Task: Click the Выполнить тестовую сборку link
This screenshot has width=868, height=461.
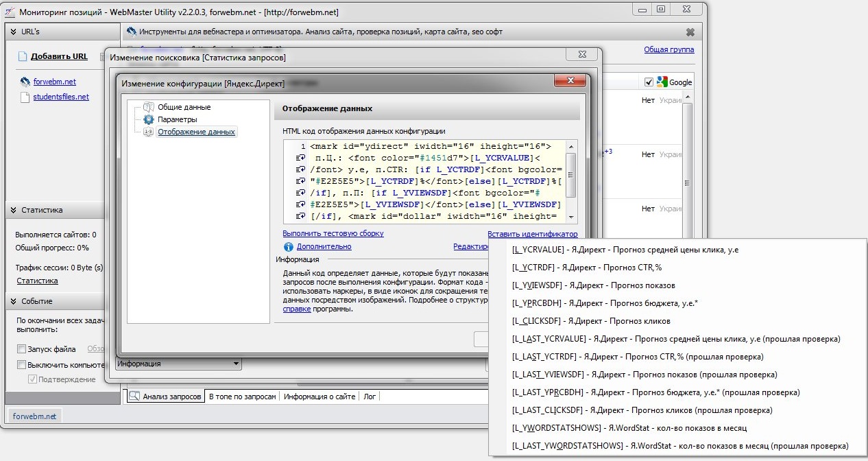Action: tap(333, 234)
